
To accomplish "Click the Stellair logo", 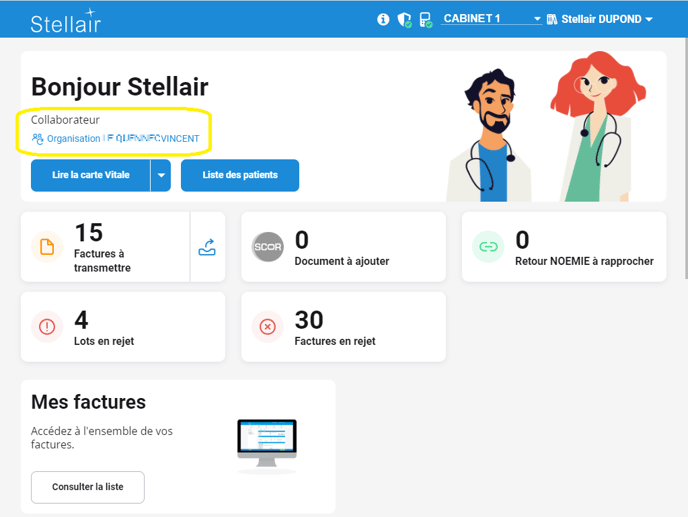I will click(65, 21).
